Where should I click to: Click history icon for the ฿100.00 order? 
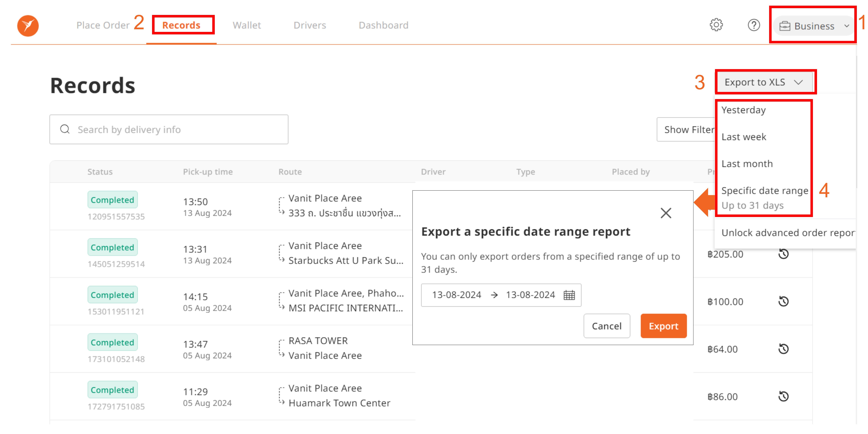pyautogui.click(x=783, y=301)
